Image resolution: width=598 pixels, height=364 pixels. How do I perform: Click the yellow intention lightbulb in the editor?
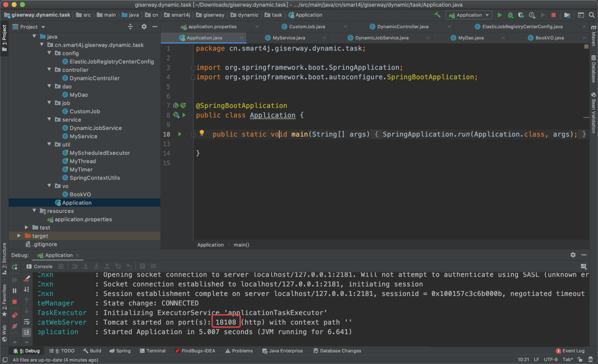pos(202,133)
